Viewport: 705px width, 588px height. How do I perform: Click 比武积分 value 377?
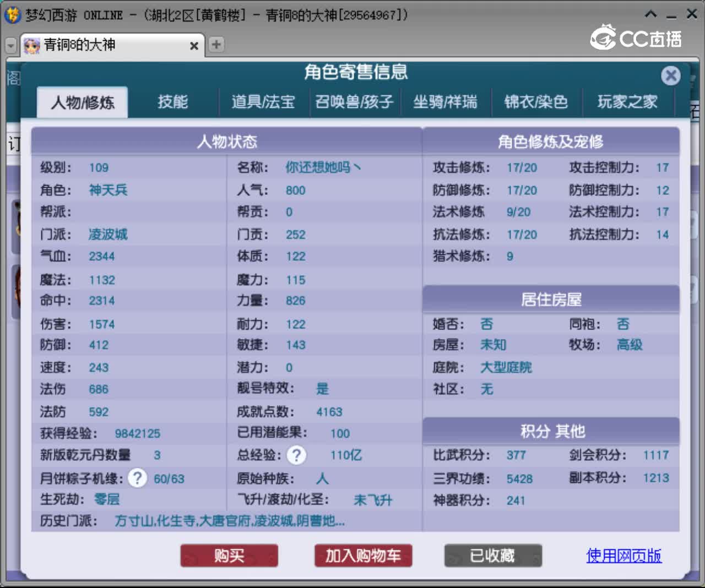pyautogui.click(x=516, y=455)
